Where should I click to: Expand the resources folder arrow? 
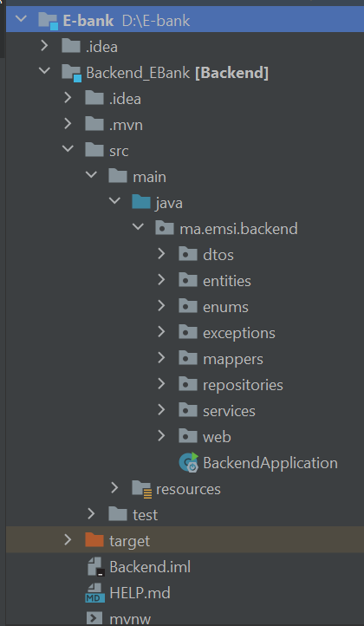114,488
